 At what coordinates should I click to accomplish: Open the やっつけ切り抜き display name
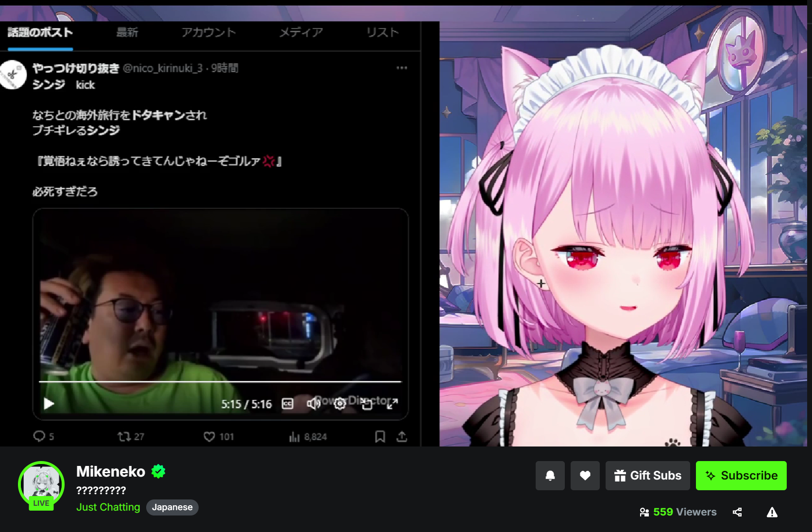tap(76, 69)
